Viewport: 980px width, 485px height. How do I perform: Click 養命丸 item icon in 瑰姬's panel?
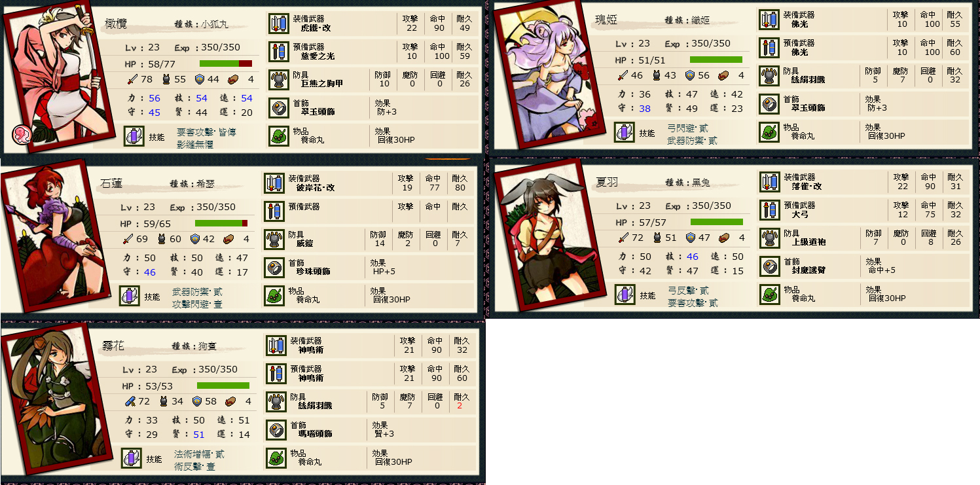pyautogui.click(x=769, y=132)
